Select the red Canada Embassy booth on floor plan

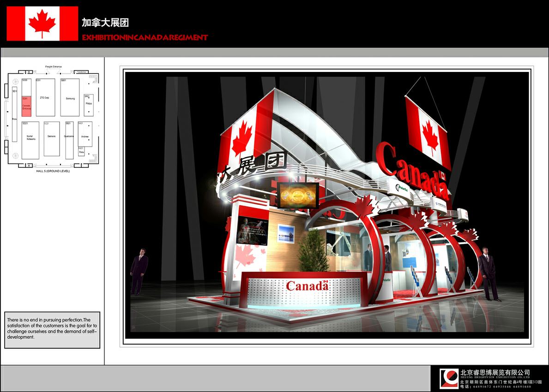coord(27,107)
